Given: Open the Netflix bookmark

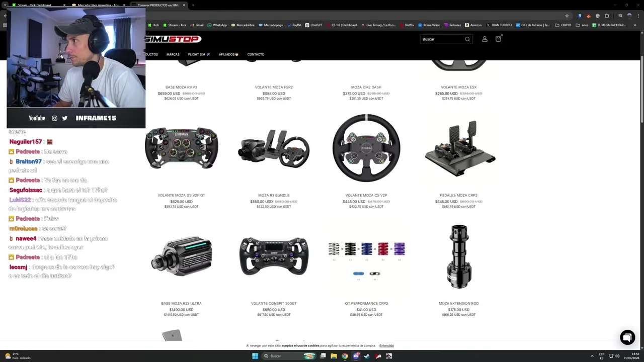Looking at the screenshot, I should (407, 25).
